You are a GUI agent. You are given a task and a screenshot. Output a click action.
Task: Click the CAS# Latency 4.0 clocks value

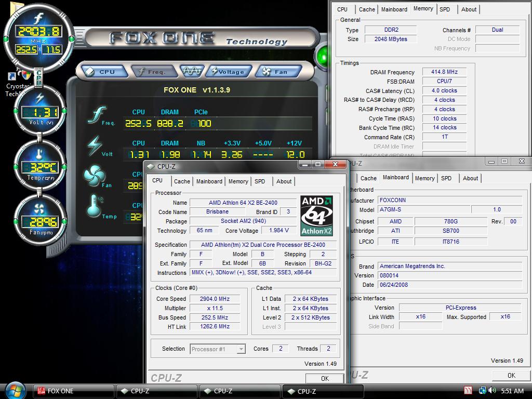pos(445,90)
